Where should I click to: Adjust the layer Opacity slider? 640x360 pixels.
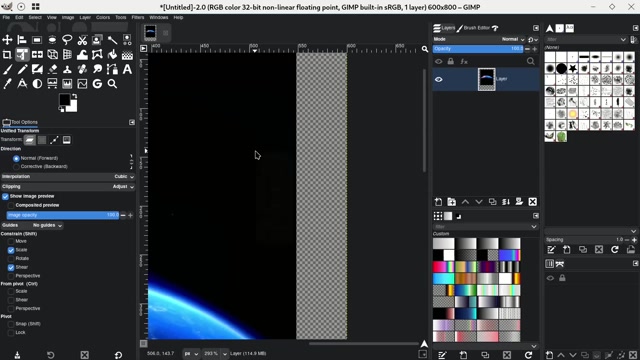click(478, 49)
